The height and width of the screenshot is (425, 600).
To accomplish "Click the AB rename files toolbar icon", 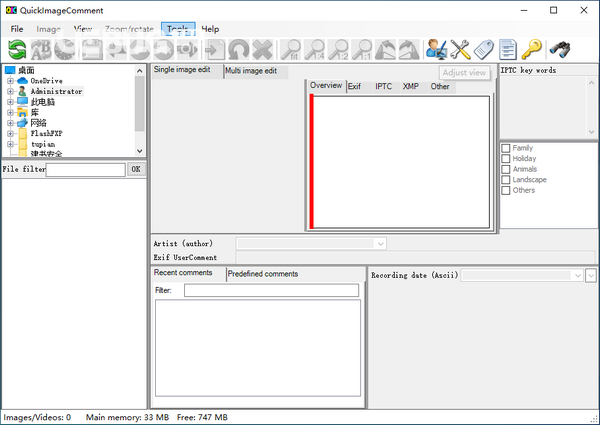I will tap(41, 50).
